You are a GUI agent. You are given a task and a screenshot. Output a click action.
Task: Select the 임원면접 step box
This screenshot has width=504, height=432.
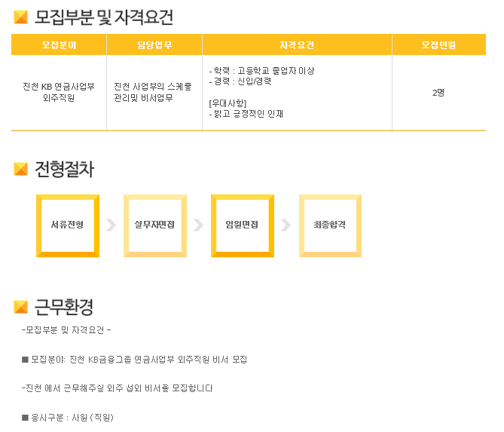coord(242,225)
